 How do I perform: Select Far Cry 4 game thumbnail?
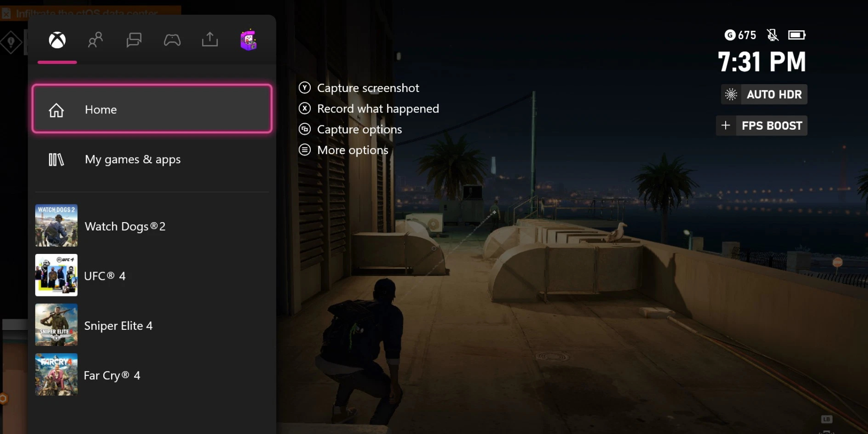pos(56,375)
